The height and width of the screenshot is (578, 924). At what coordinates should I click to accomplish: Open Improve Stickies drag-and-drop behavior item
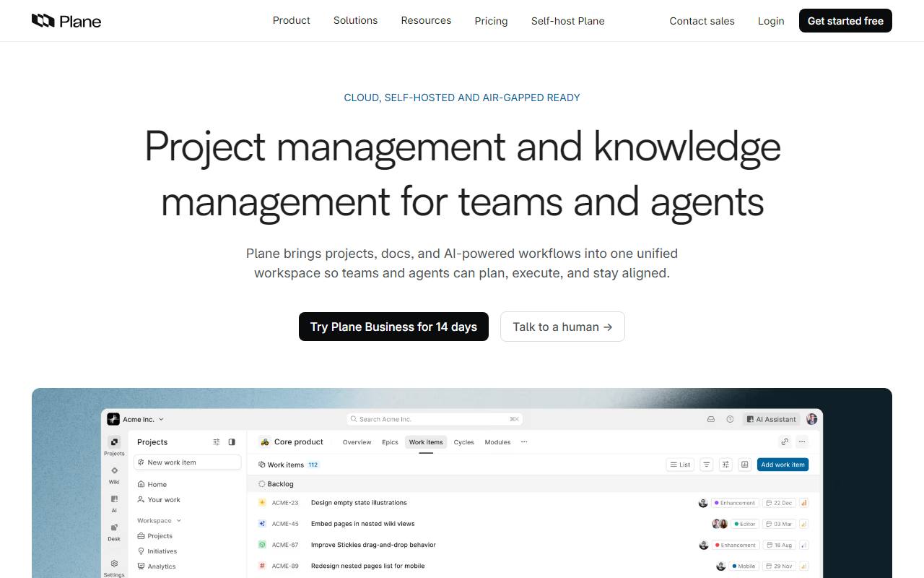coord(373,545)
